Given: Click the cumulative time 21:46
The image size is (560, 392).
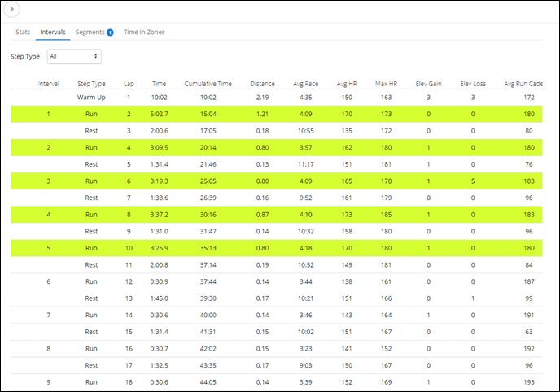Looking at the screenshot, I should (208, 164).
